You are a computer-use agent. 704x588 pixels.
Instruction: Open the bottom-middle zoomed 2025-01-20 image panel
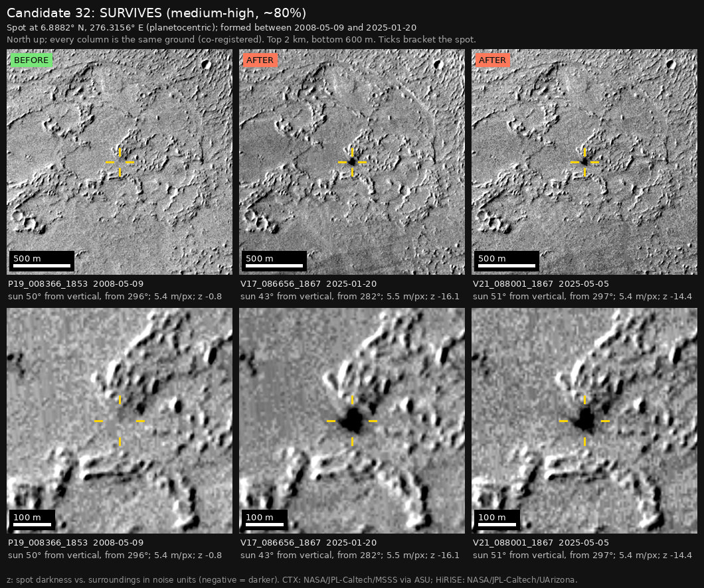(x=352, y=421)
